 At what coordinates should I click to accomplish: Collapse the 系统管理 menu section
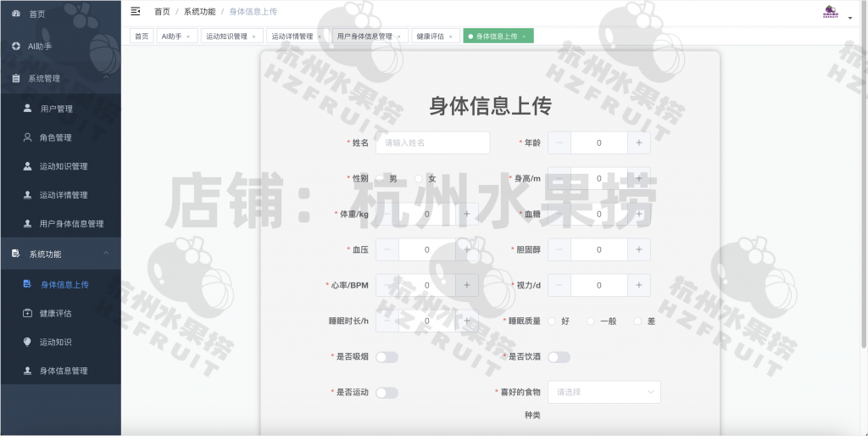[x=106, y=77]
